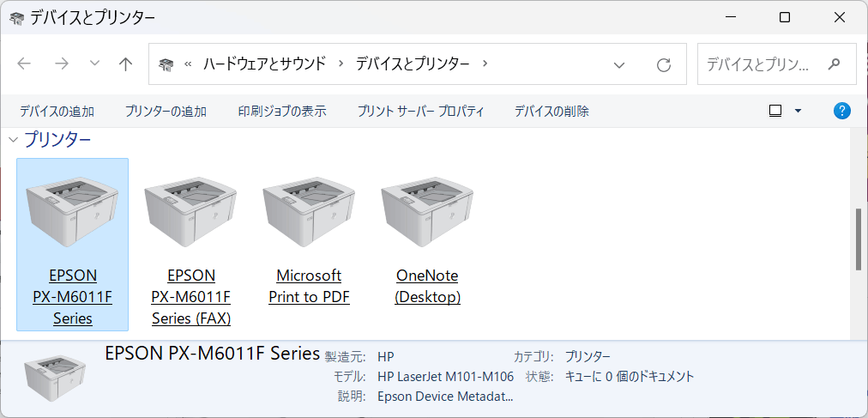This screenshot has height=418, width=868.
Task: Collapse the プリンター section group
Action: pos(13,139)
